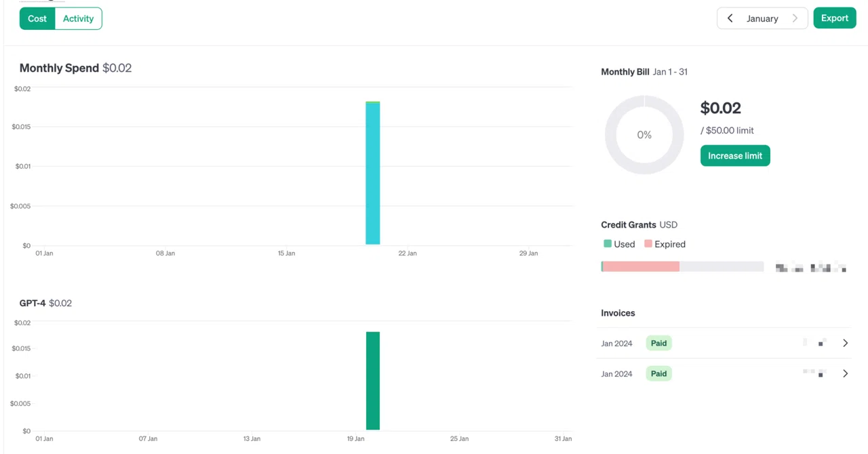The height and width of the screenshot is (454, 868).
Task: Open the January month selector
Action: pyautogui.click(x=762, y=18)
